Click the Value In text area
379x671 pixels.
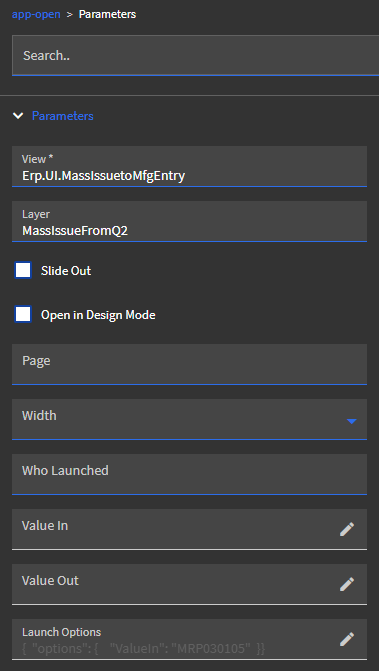pyautogui.click(x=175, y=529)
